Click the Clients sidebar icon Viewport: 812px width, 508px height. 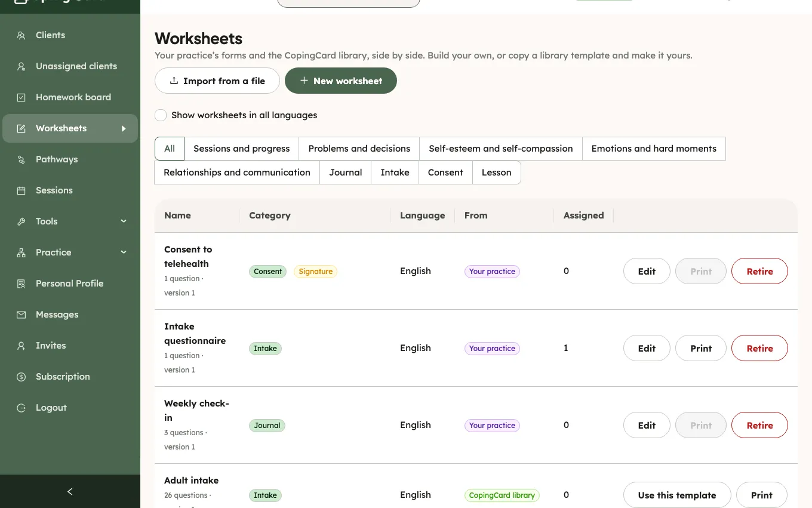click(21, 35)
